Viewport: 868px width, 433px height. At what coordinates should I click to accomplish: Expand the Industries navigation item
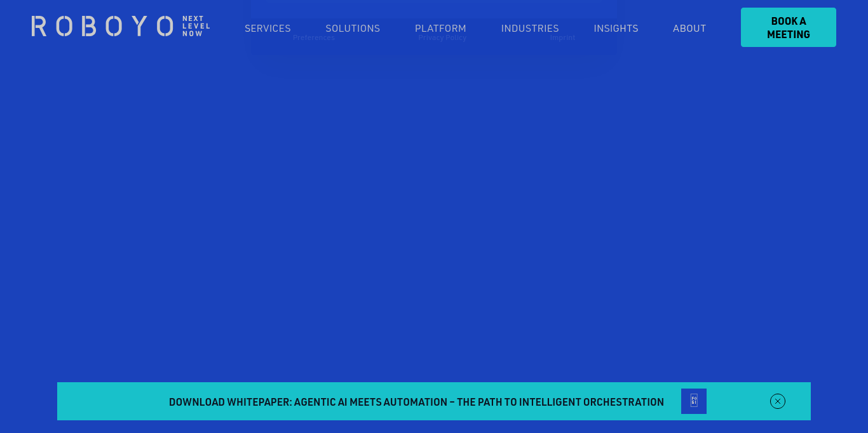(530, 29)
